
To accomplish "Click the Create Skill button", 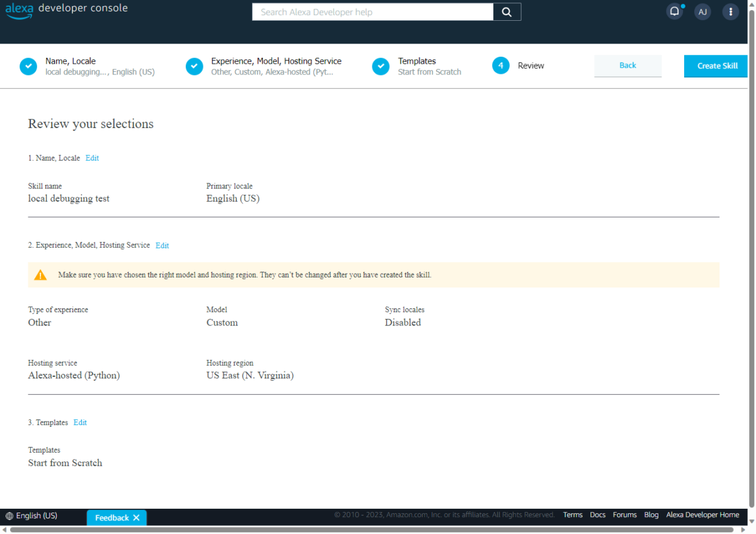I will (x=716, y=66).
